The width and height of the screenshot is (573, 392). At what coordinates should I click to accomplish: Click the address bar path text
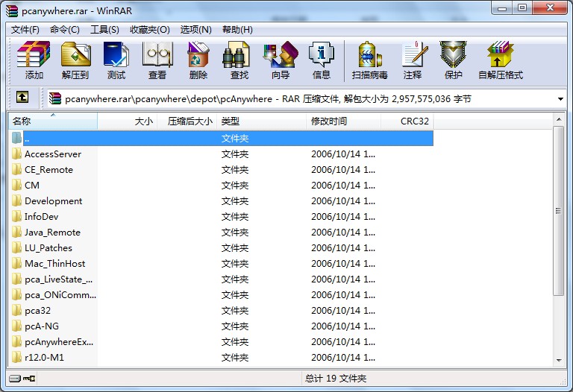click(268, 99)
